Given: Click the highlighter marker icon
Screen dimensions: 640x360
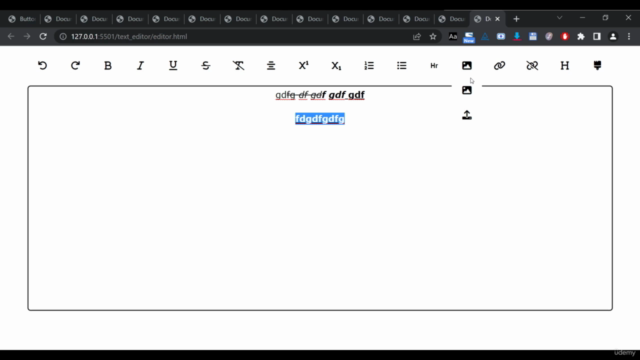Looking at the screenshot, I should tap(598, 65).
